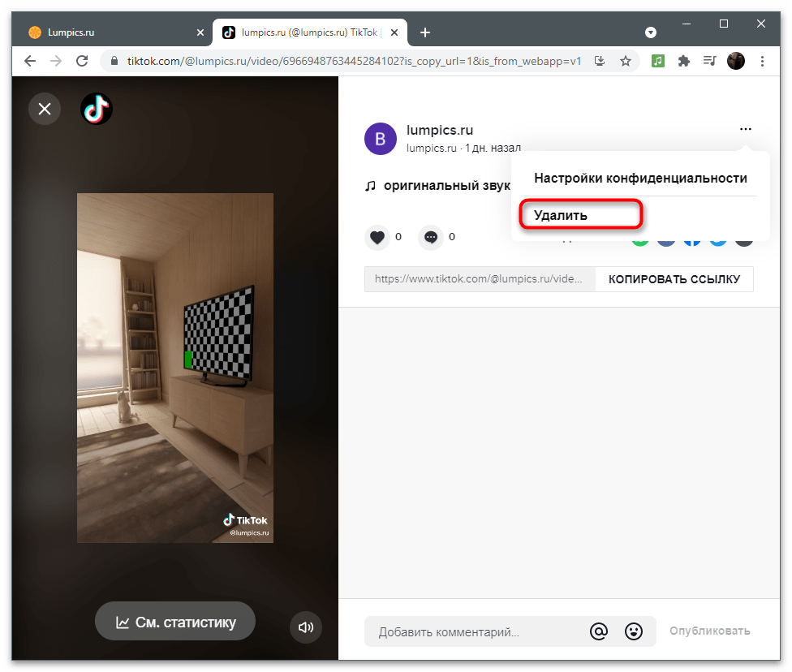This screenshot has width=792, height=672.
Task: Insert mention with @ icon
Action: point(599,631)
